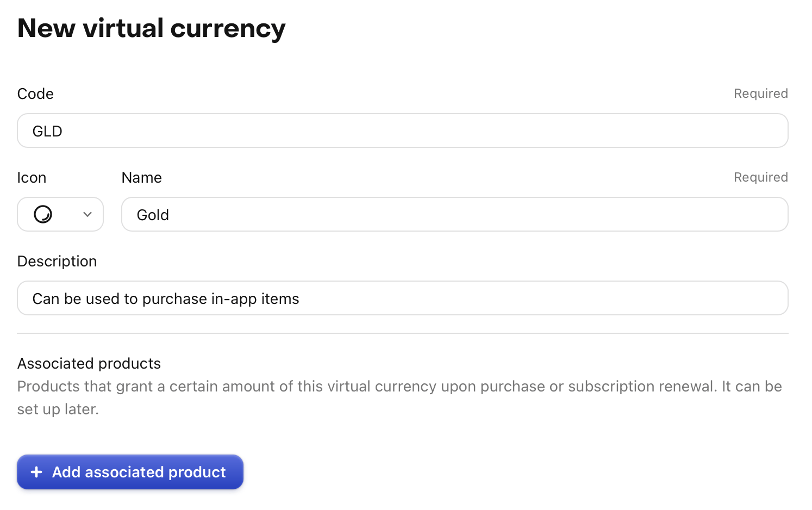Click the 'Associated products' section heading

[x=89, y=363]
